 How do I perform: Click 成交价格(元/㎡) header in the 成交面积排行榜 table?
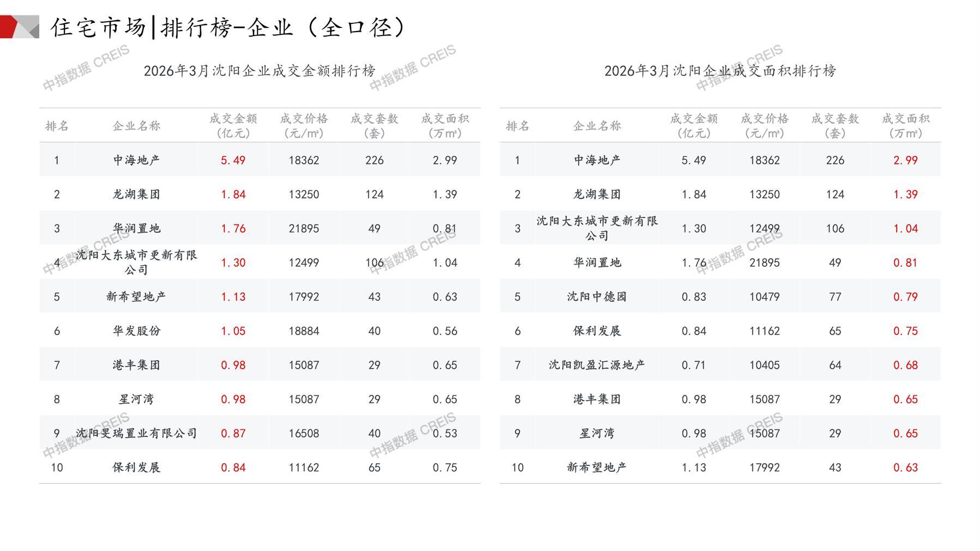coord(764,125)
